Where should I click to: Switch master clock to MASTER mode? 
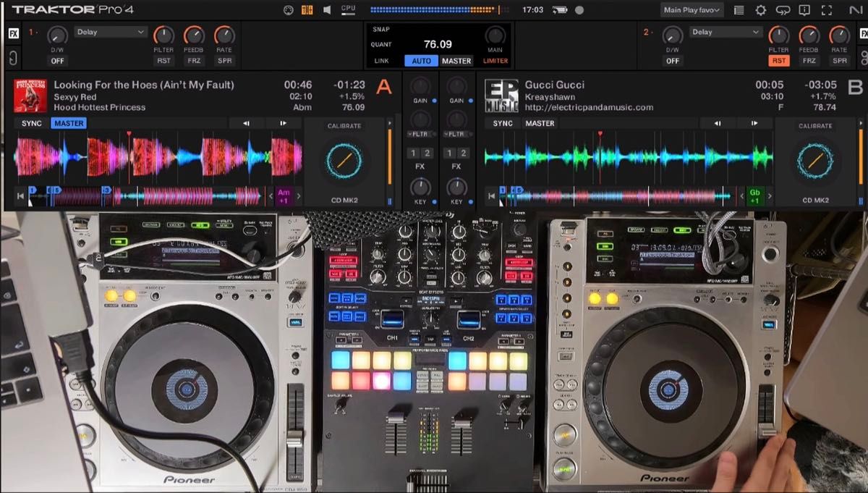pos(456,61)
